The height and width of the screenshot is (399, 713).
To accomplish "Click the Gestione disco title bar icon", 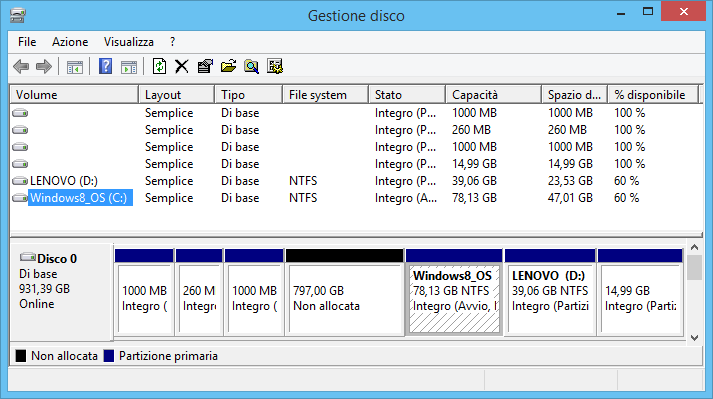I will [x=18, y=15].
